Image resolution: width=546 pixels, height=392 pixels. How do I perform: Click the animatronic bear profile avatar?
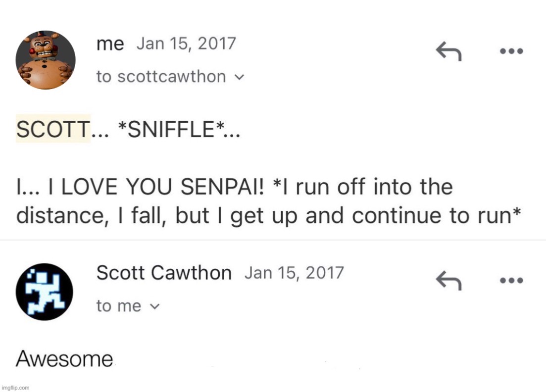click(46, 60)
